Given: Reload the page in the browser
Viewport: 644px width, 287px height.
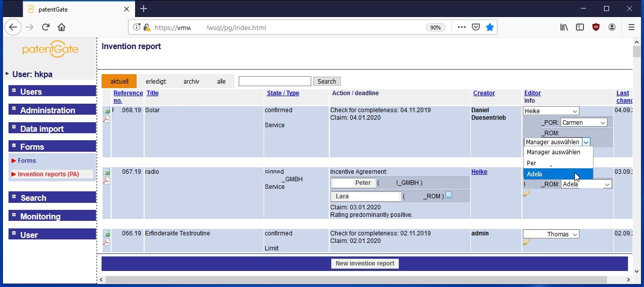Looking at the screenshot, I should coord(46,27).
